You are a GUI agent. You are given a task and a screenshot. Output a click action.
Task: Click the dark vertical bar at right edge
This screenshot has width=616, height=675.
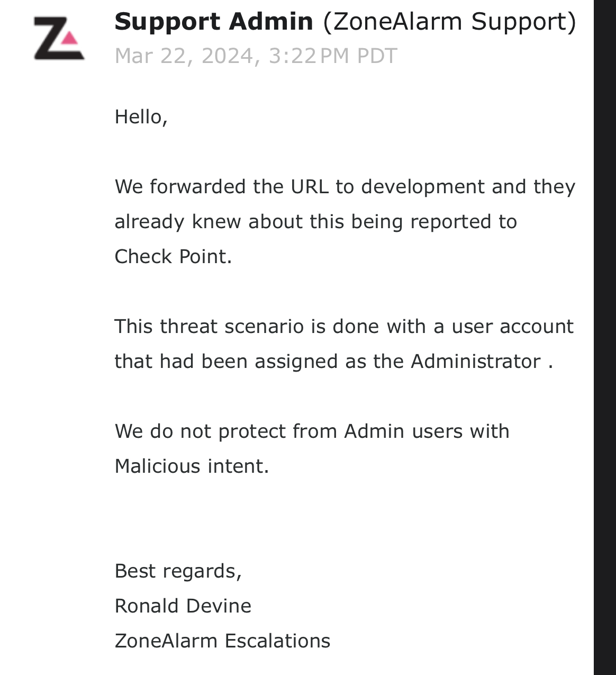click(x=604, y=337)
